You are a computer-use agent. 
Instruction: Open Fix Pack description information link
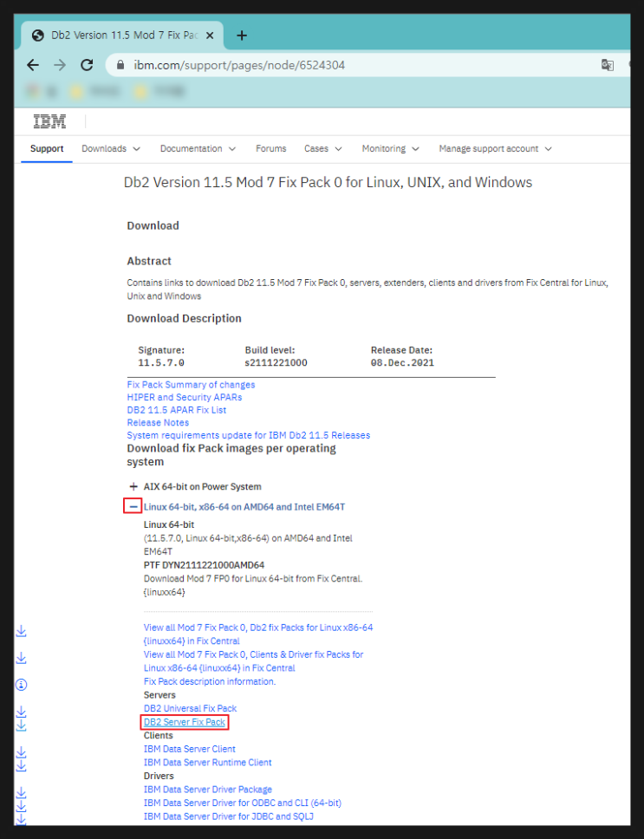pos(210,681)
